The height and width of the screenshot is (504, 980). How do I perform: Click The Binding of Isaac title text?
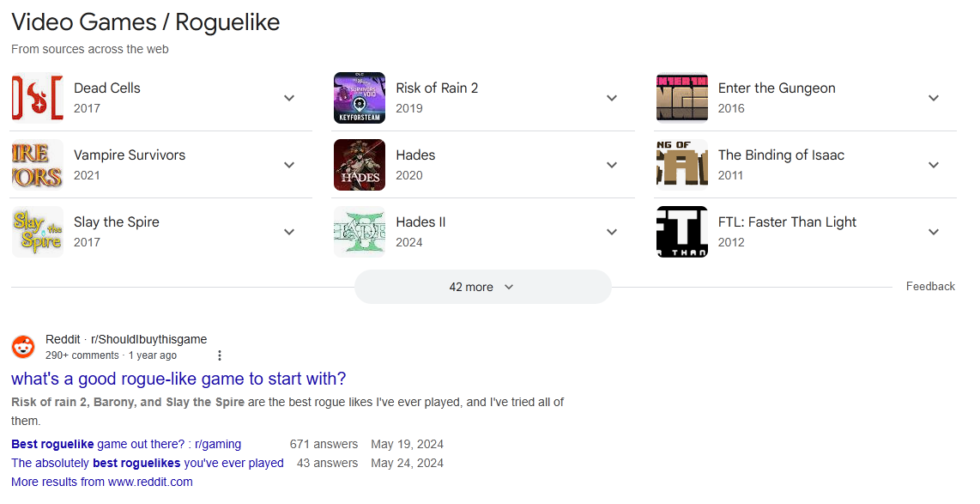click(781, 155)
